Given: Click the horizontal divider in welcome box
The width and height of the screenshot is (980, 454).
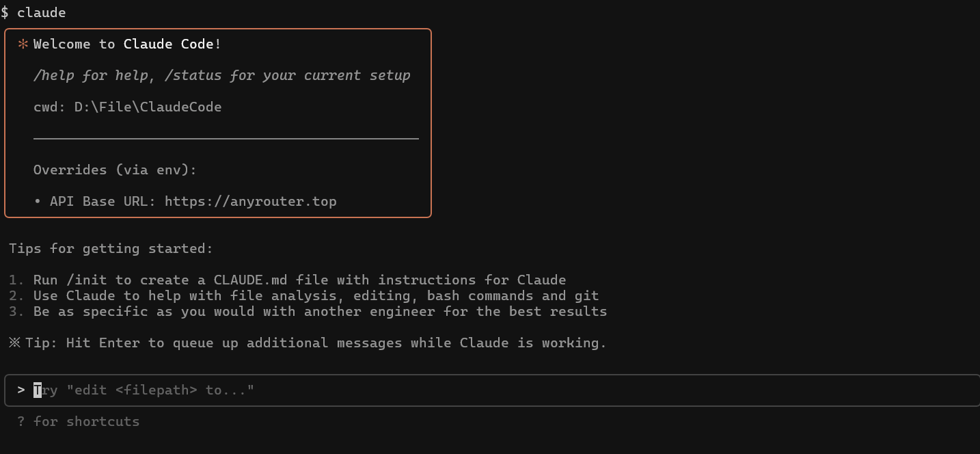Looking at the screenshot, I should click(226, 138).
